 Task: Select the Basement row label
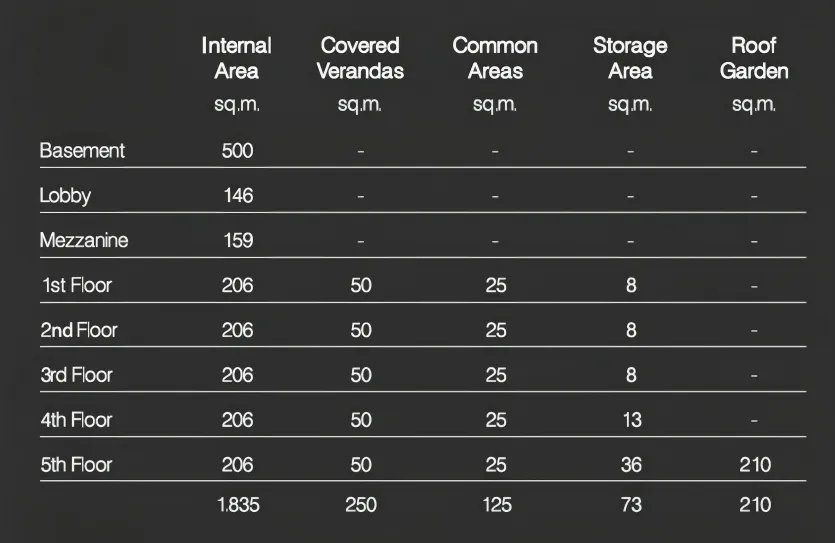(82, 151)
